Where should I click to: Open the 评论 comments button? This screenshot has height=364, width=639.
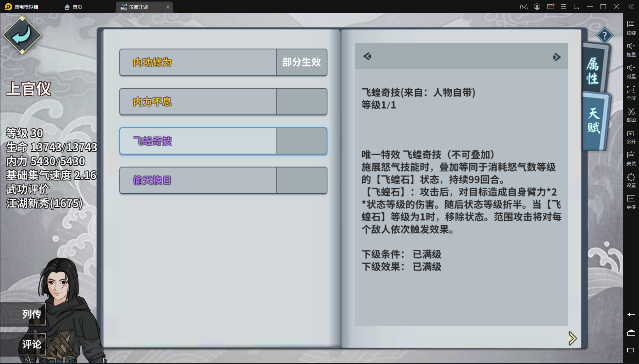23,344
